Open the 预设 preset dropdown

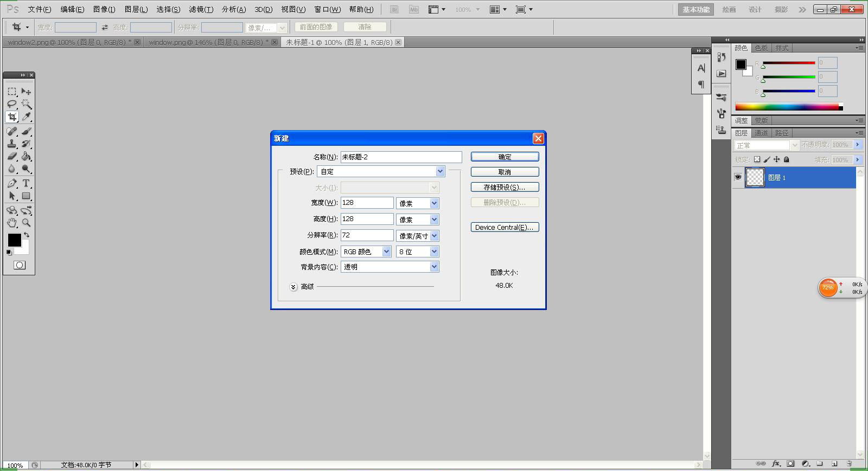pos(381,171)
